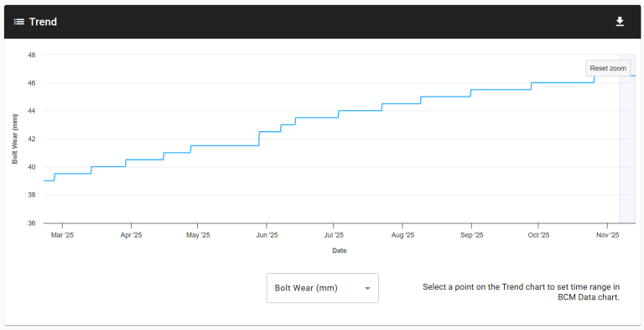Click the 46 value on y-axis
Image resolution: width=644 pixels, height=330 pixels.
tap(32, 83)
